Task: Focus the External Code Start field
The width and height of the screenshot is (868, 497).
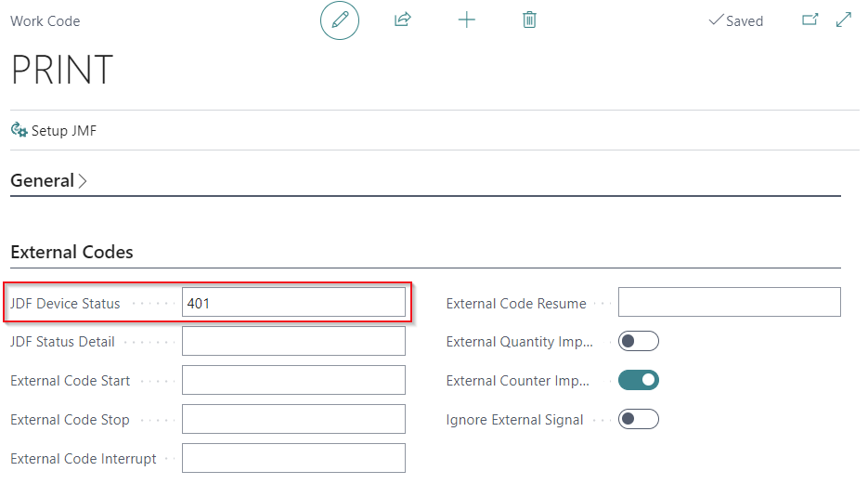Action: click(293, 380)
